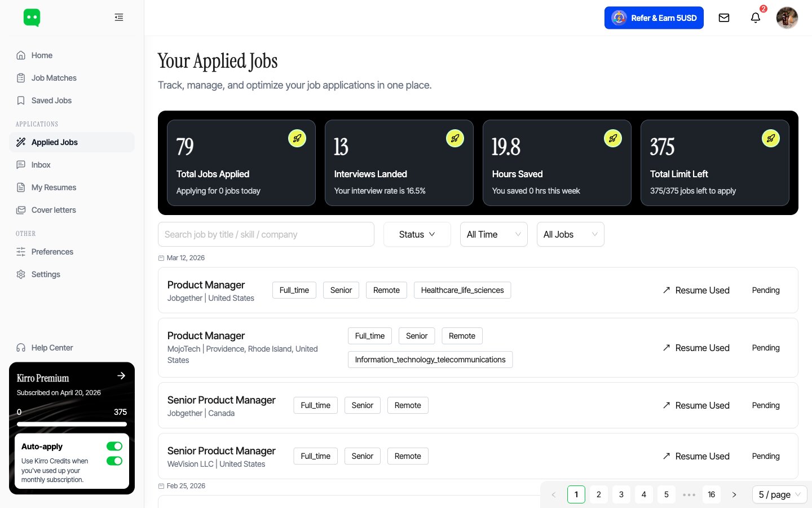
Task: Open the Status filter dropdown
Action: [417, 234]
